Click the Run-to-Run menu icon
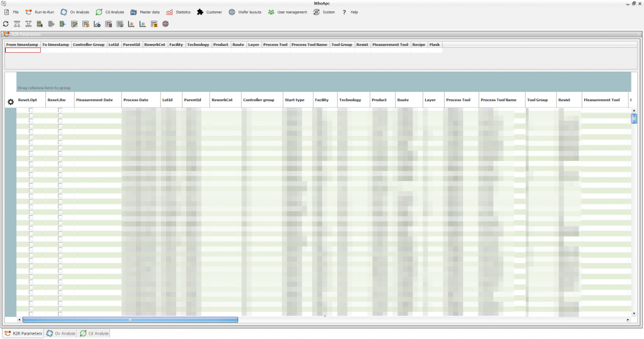Image resolution: width=644 pixels, height=339 pixels. pos(28,12)
